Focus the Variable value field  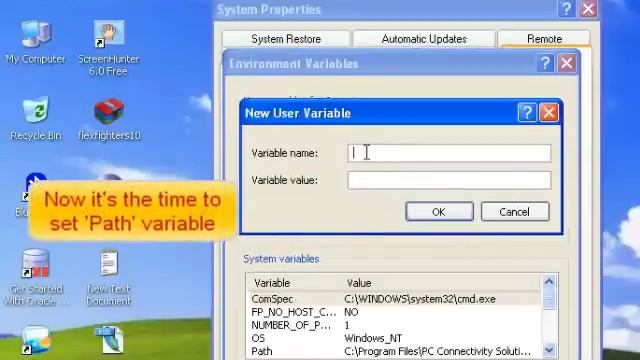point(449,180)
